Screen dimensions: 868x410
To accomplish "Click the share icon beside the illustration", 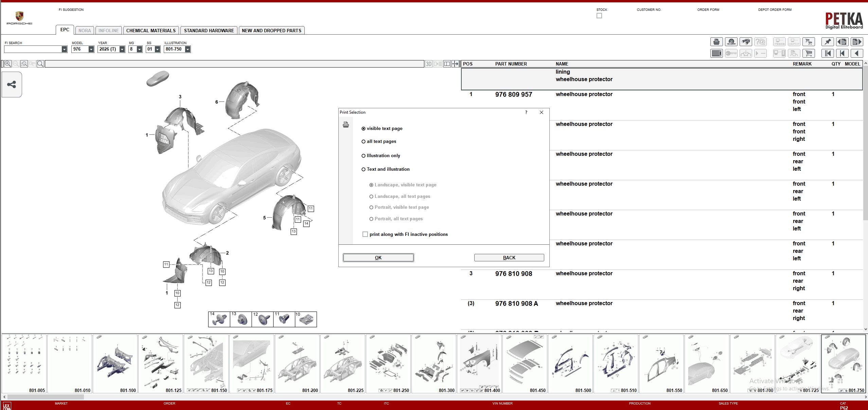I will (x=12, y=84).
